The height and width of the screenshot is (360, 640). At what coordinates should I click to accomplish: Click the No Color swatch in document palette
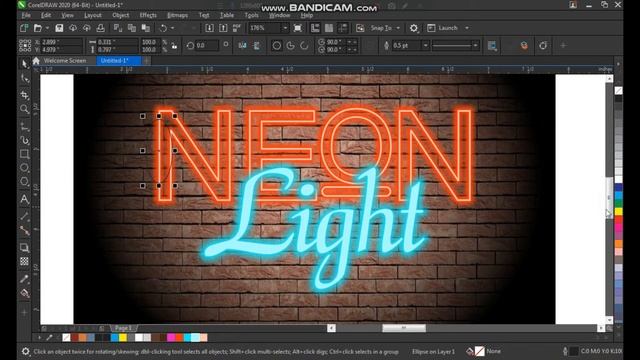pyautogui.click(x=66, y=338)
